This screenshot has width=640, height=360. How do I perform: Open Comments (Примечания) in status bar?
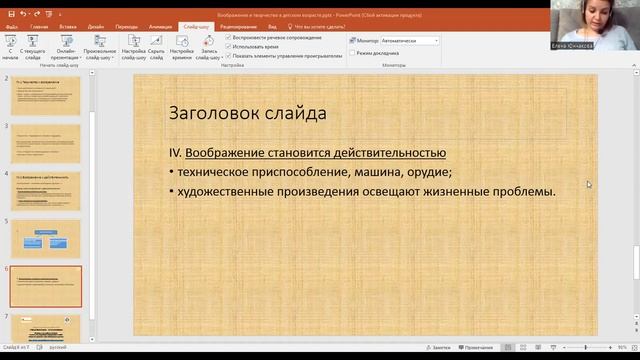pyautogui.click(x=476, y=347)
